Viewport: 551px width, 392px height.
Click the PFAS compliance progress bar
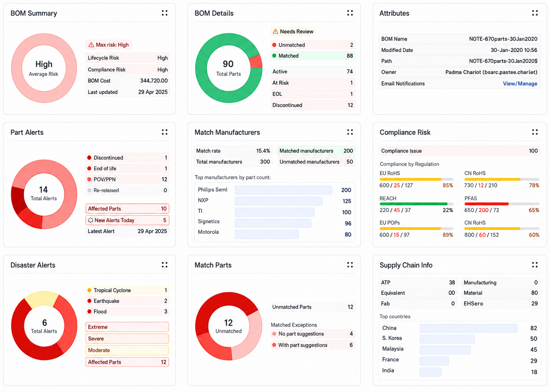coord(502,204)
